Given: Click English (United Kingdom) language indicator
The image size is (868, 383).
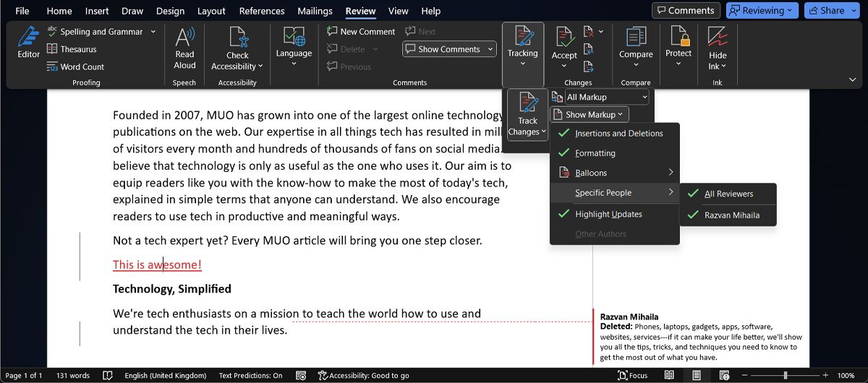Looking at the screenshot, I should coord(166,376).
